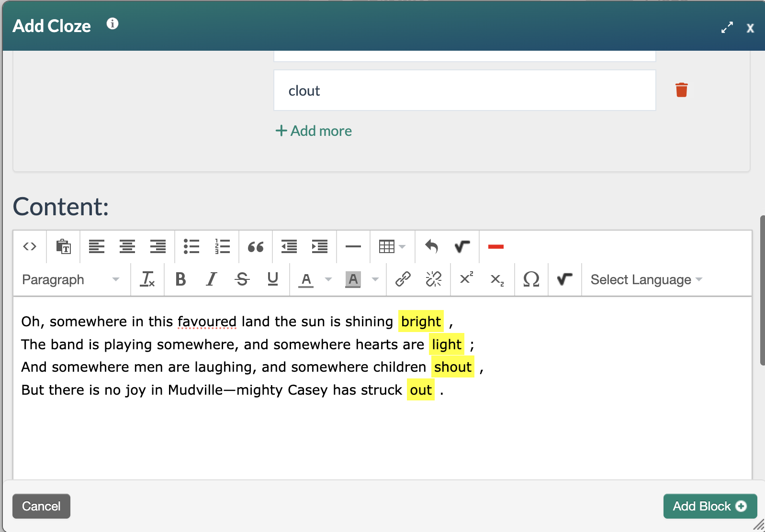The width and height of the screenshot is (765, 532).
Task: Click the word 'Mudville—mighty' in the editor
Action: (x=225, y=390)
